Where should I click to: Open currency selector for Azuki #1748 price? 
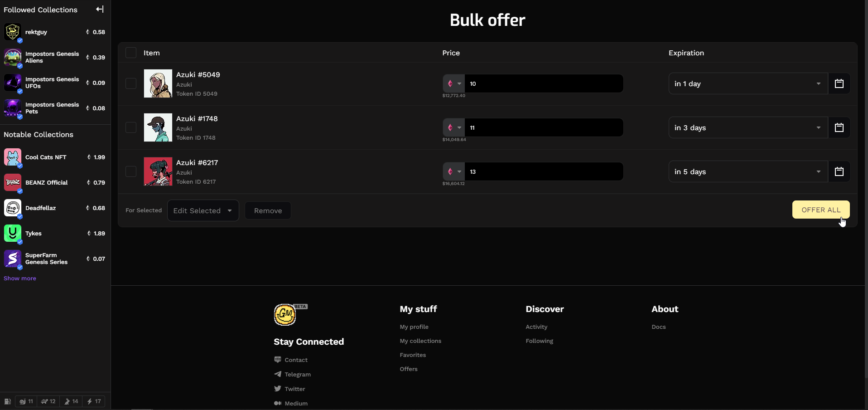point(453,127)
